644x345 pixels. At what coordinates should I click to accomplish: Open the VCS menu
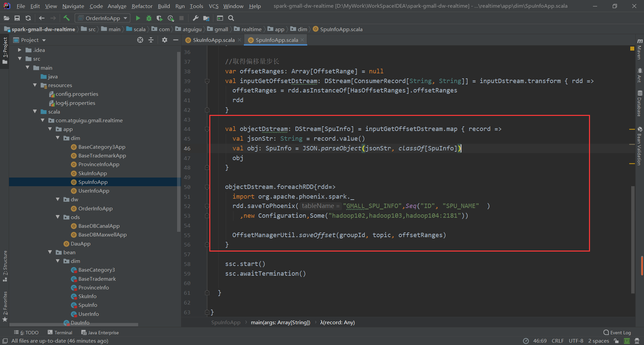tap(213, 6)
